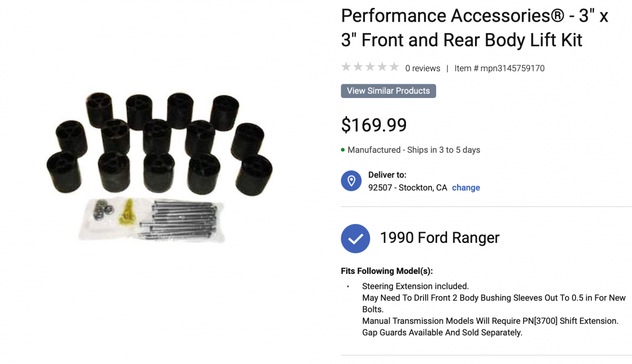632x364 pixels.
Task: Click the Performance Accessories product title
Action: (475, 28)
